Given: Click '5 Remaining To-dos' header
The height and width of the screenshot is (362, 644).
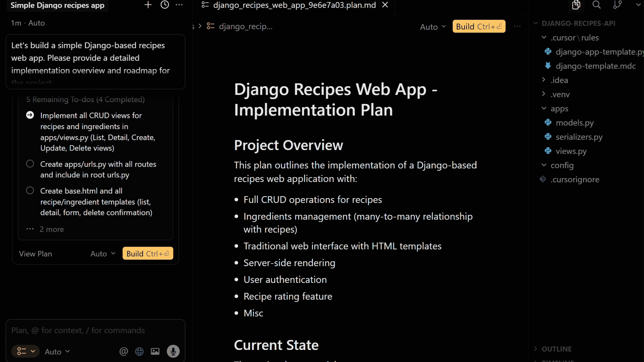Looking at the screenshot, I should 86,100.
